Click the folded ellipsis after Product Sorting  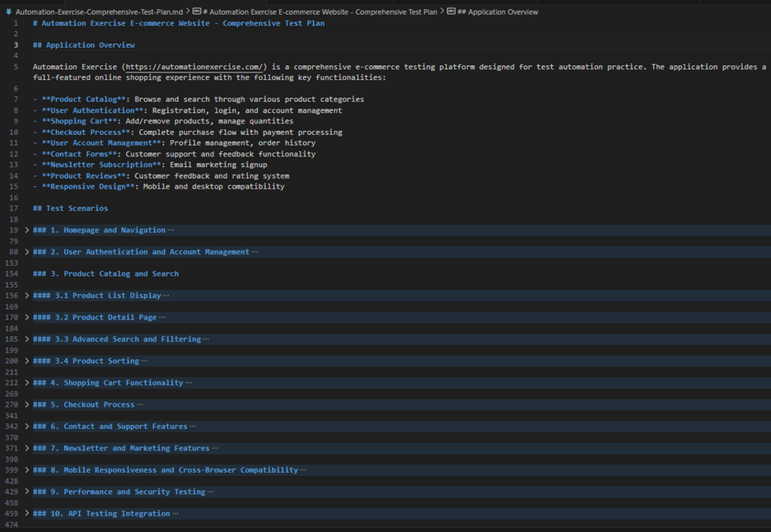(144, 362)
